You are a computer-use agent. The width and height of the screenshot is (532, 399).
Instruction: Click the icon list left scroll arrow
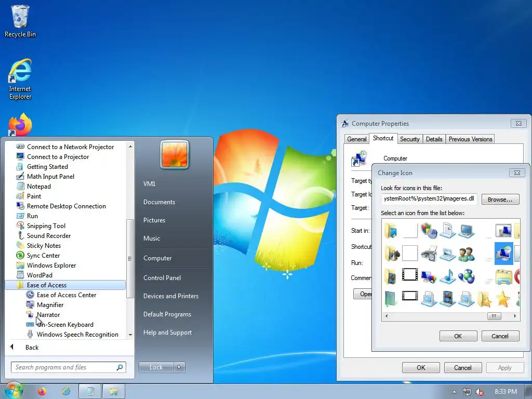pyautogui.click(x=387, y=316)
